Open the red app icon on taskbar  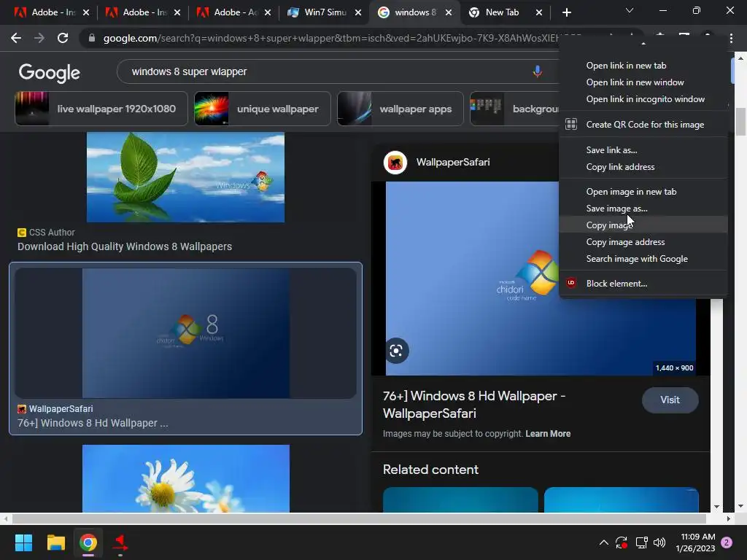tap(120, 542)
